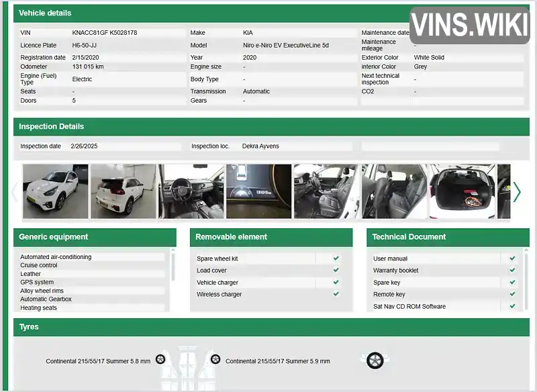Click the Generic equipment list scrollbar
Screen dimensions: 537x392
(173, 267)
